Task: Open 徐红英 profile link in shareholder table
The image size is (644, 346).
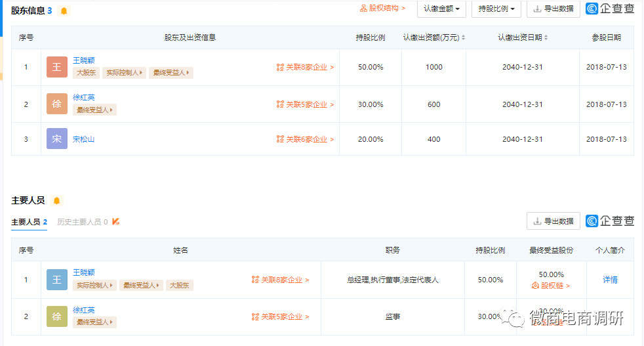Action: coord(84,98)
